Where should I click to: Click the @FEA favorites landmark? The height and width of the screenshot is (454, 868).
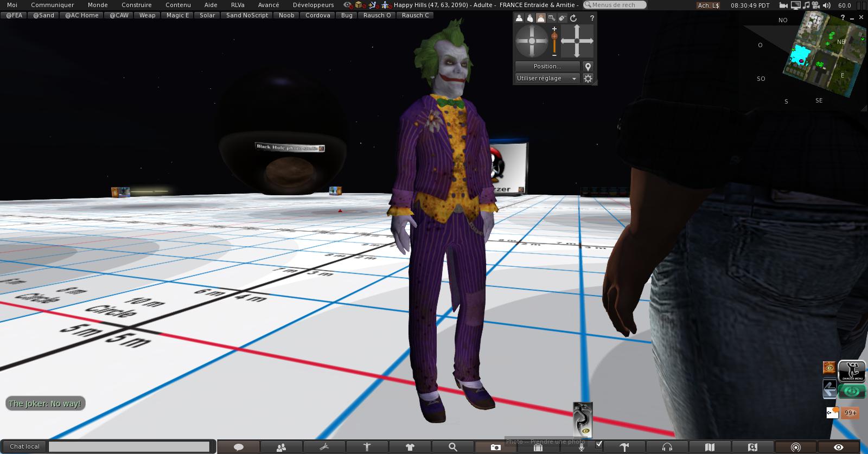14,15
